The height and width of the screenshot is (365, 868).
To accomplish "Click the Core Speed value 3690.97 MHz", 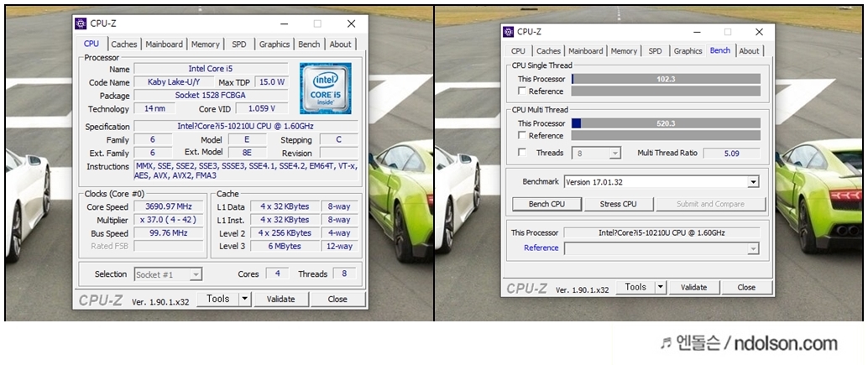I will [168, 206].
